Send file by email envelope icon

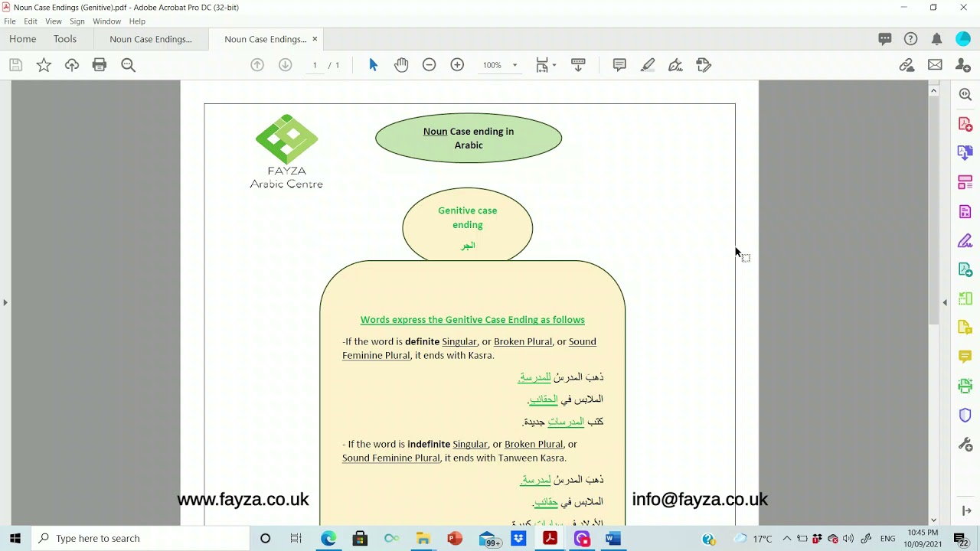point(935,65)
